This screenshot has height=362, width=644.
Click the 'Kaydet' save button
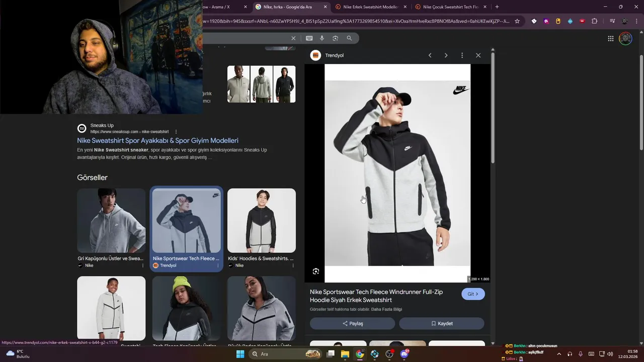[x=442, y=323]
